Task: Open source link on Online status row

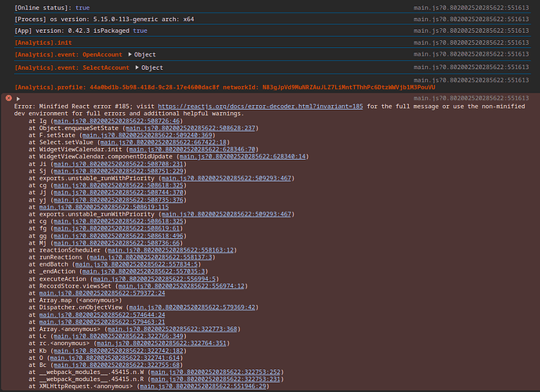Action: pyautogui.click(x=471, y=8)
